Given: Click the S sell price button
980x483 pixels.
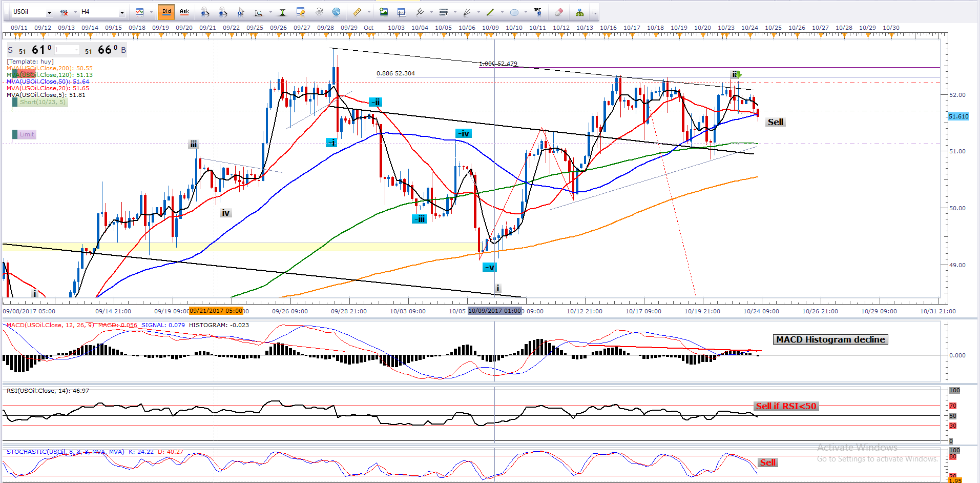Looking at the screenshot, I should coord(10,50).
